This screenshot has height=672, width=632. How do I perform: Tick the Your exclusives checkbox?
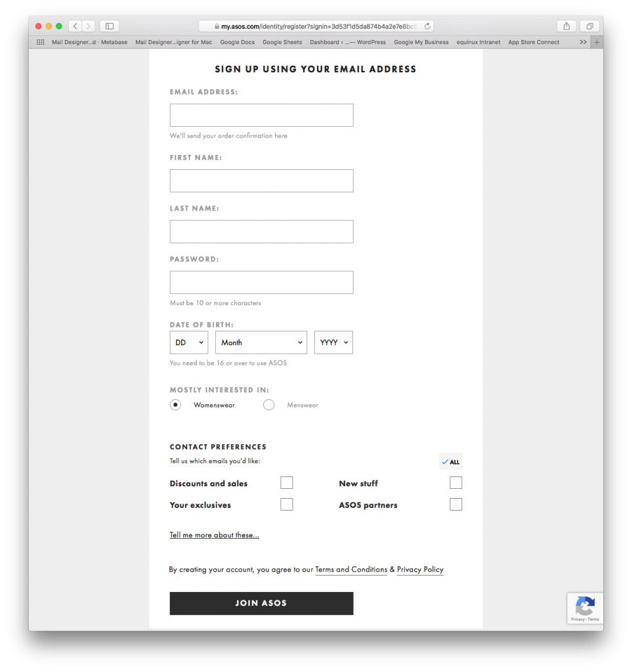[x=287, y=504]
